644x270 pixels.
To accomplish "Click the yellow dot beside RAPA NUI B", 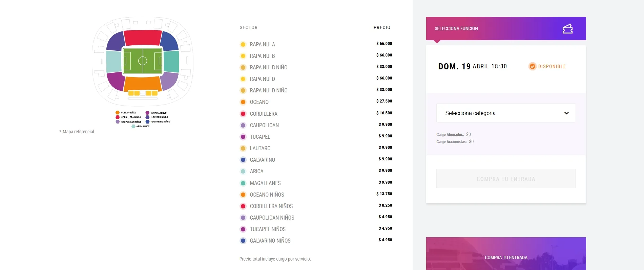I will tap(243, 56).
